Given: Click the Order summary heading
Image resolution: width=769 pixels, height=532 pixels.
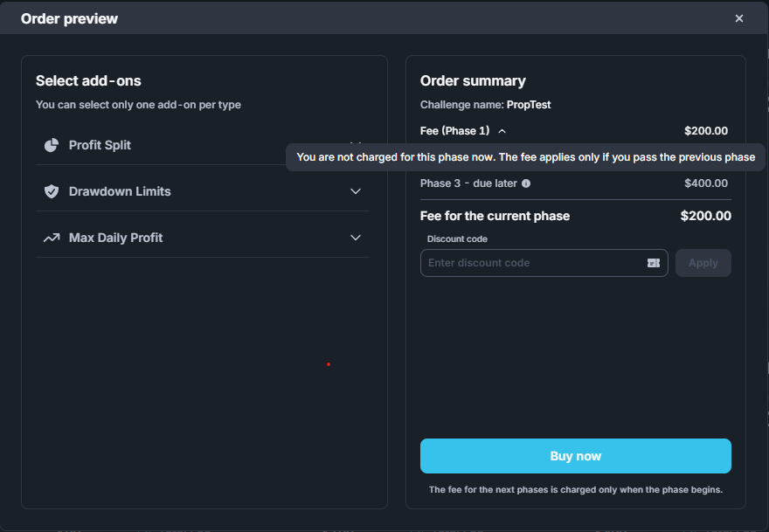Looking at the screenshot, I should pyautogui.click(x=473, y=81).
